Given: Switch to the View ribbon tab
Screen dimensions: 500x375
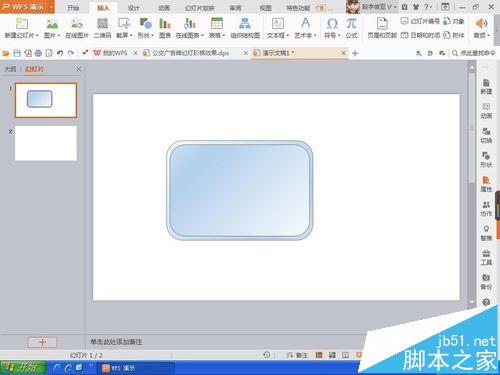Looking at the screenshot, I should coord(265,7).
